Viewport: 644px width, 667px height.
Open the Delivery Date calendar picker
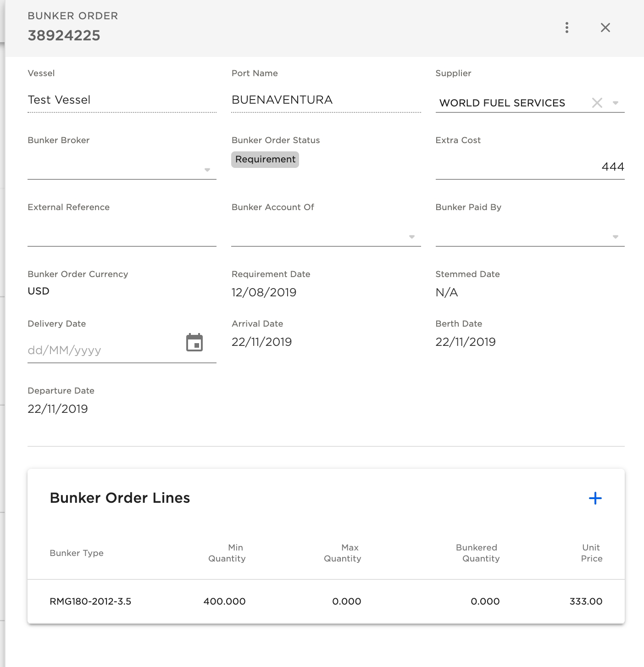(194, 343)
